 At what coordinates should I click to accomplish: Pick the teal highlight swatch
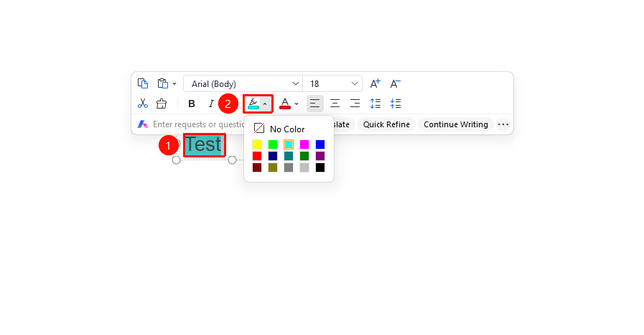(289, 156)
